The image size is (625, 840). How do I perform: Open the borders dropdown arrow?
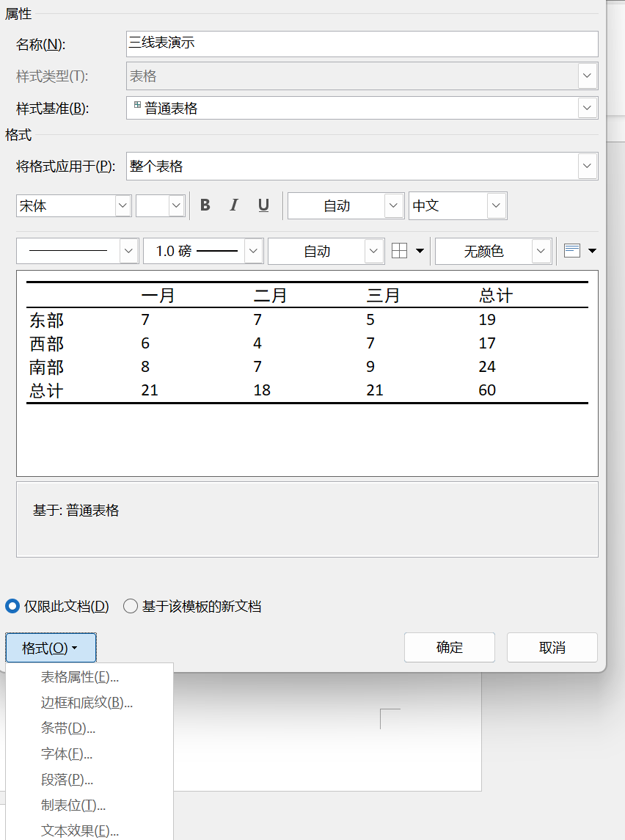pyautogui.click(x=420, y=251)
